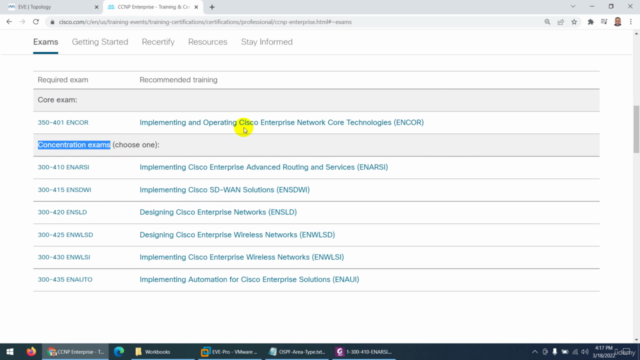This screenshot has height=360, width=640.
Task: Expand hidden system tray icons chevron
Action: [535, 352]
